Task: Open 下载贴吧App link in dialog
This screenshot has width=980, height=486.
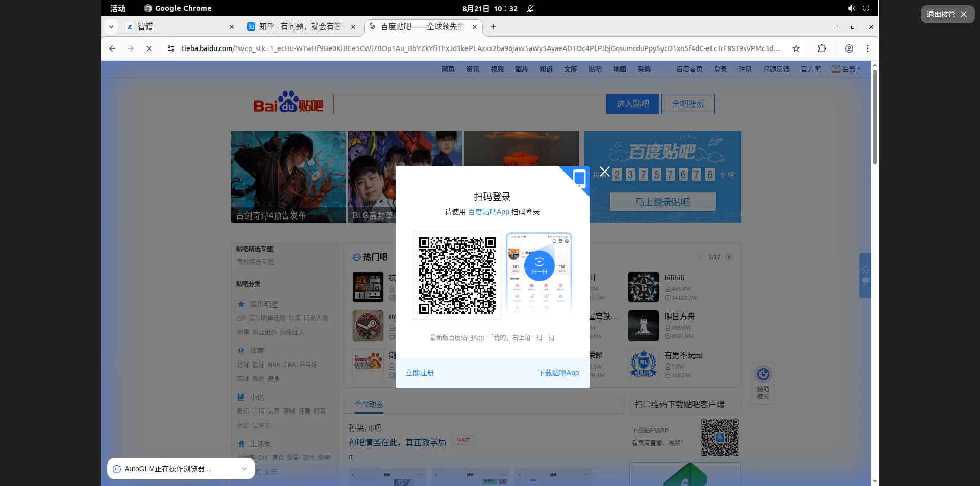Action: tap(558, 373)
